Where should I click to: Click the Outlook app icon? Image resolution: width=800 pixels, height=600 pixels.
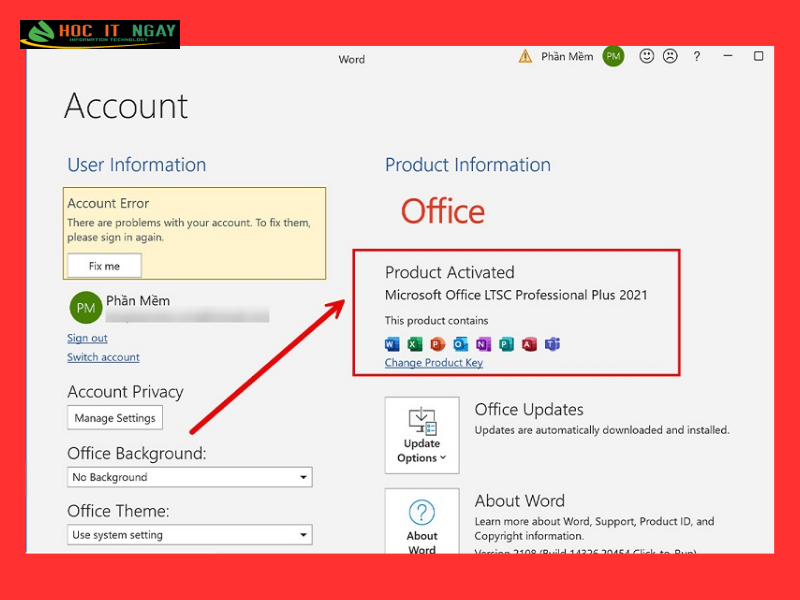click(x=461, y=344)
